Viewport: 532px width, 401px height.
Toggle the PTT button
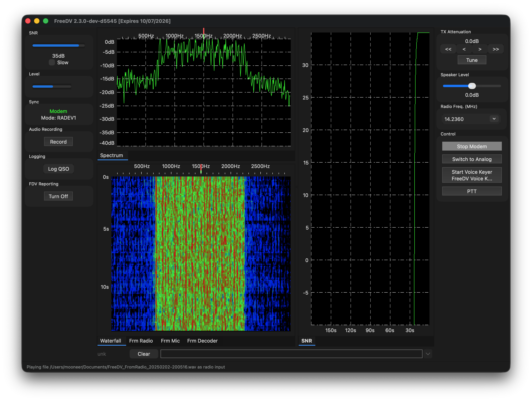472,191
